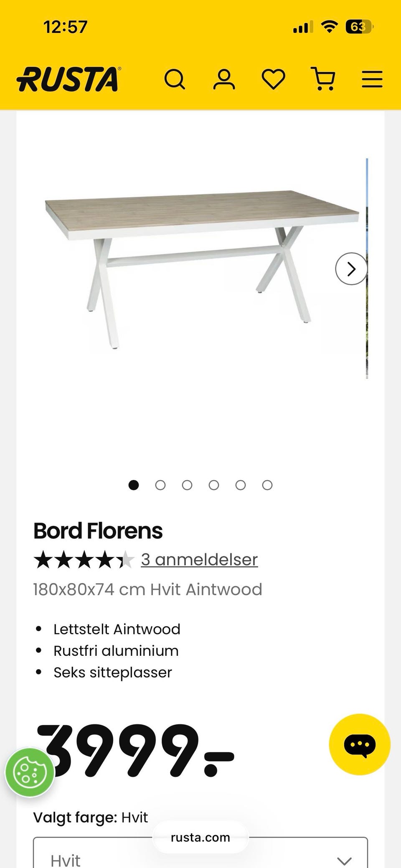The height and width of the screenshot is (868, 401).
Task: Open the favorites heart icon
Action: coord(274,79)
